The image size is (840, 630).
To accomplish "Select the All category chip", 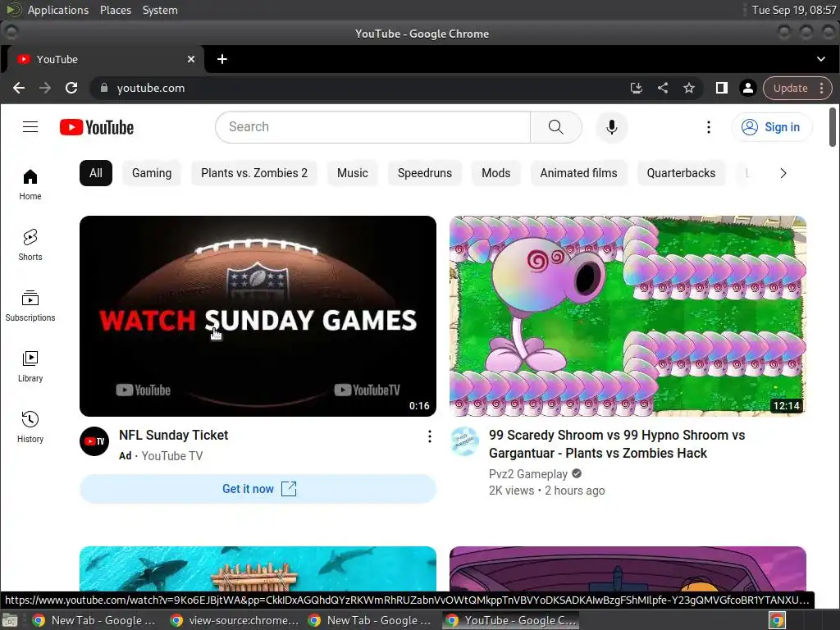I will tap(96, 173).
